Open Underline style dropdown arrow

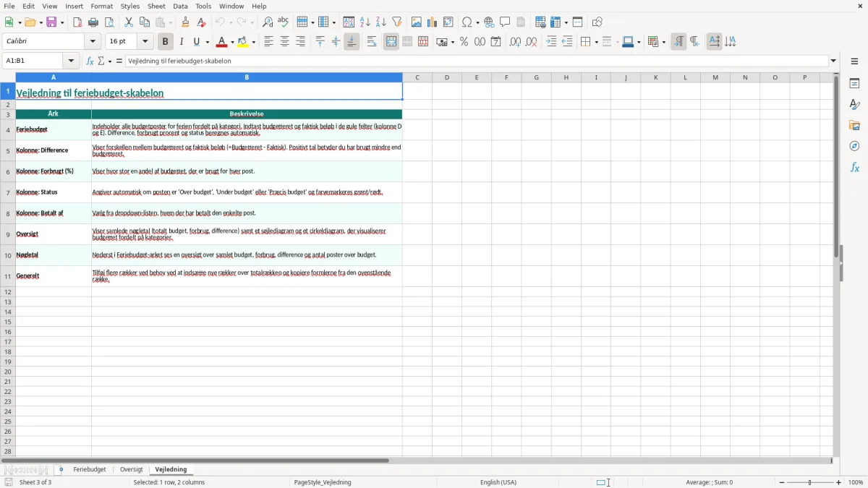(x=207, y=42)
